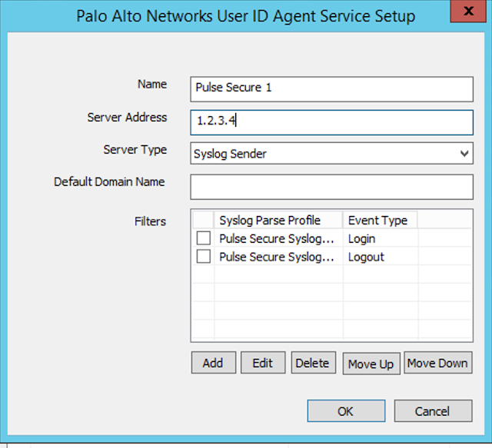The image size is (492, 448).
Task: Click the Event Type column header
Action: pos(380,221)
